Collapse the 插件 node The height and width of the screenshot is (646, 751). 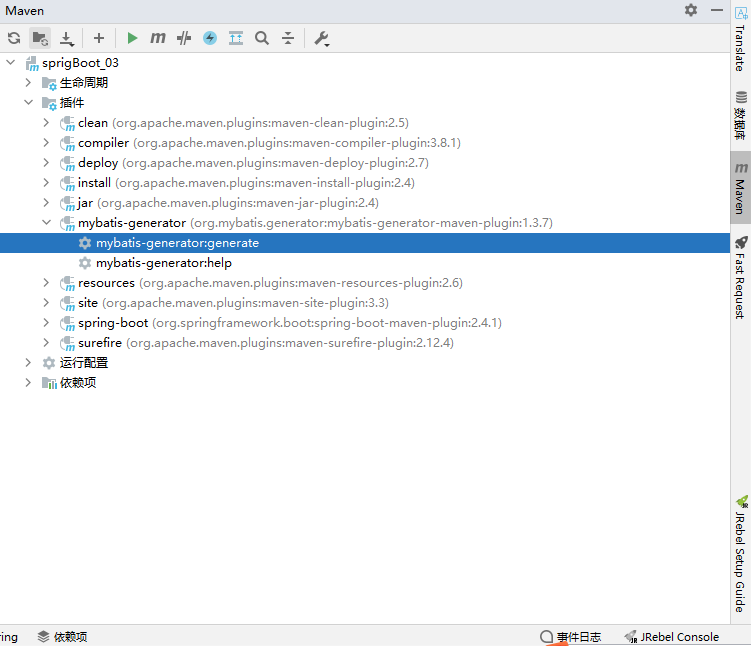pos(28,102)
